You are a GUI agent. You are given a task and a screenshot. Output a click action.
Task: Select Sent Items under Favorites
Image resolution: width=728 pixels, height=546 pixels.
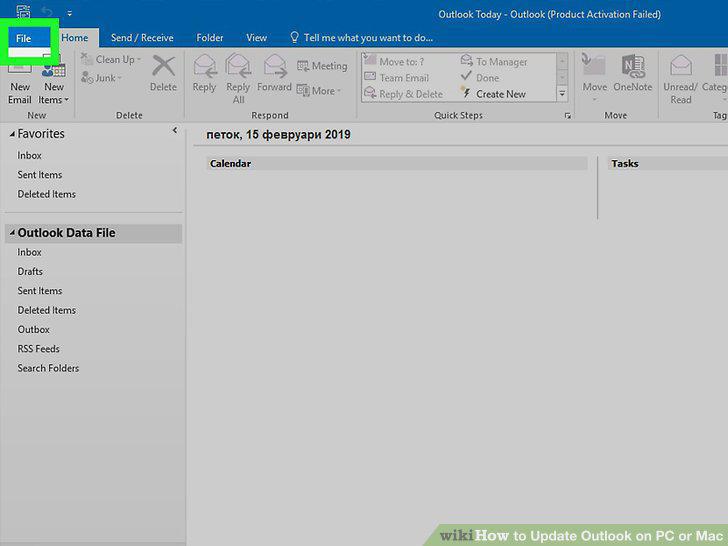pyautogui.click(x=40, y=175)
